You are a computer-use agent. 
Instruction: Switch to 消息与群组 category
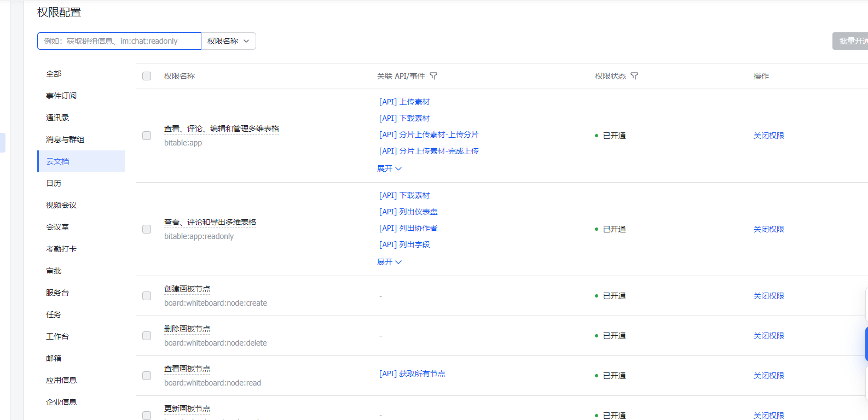pos(65,139)
